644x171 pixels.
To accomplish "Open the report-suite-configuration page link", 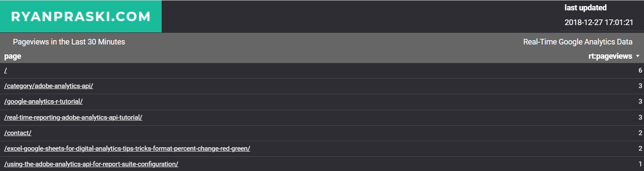I will pos(91,164).
